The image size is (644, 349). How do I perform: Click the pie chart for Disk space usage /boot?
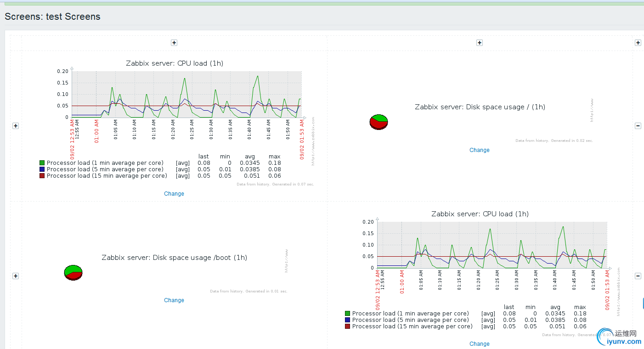click(73, 272)
